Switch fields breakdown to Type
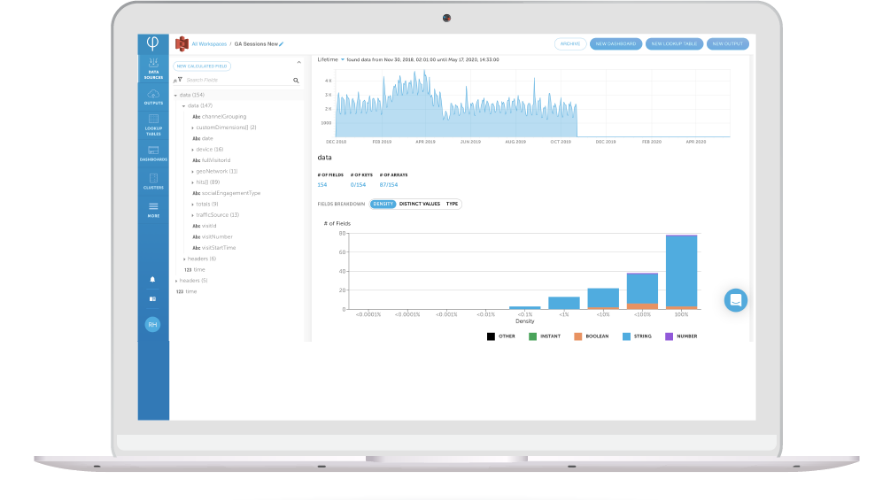The width and height of the screenshot is (890, 500). point(452,204)
